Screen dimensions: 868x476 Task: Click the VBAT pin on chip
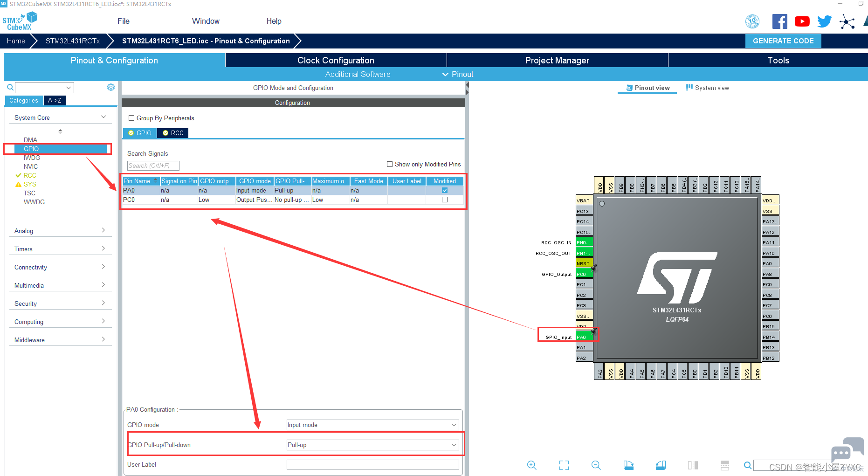pos(585,200)
